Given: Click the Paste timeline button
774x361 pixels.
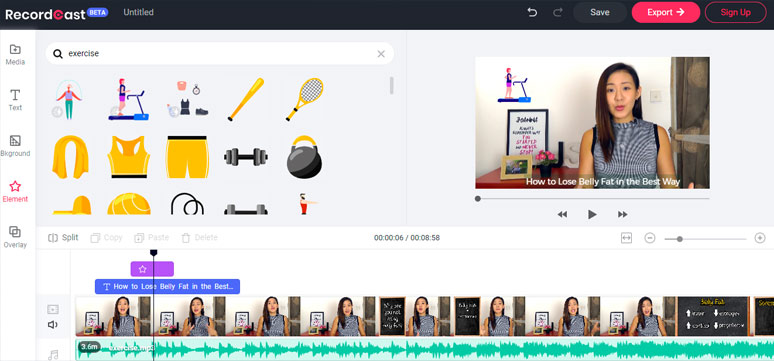Looking at the screenshot, I should pos(152,238).
